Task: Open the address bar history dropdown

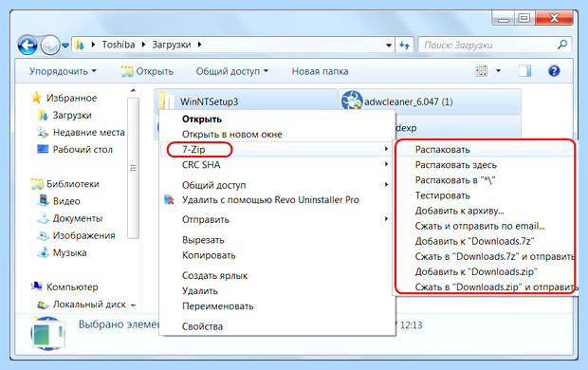Action: point(389,46)
